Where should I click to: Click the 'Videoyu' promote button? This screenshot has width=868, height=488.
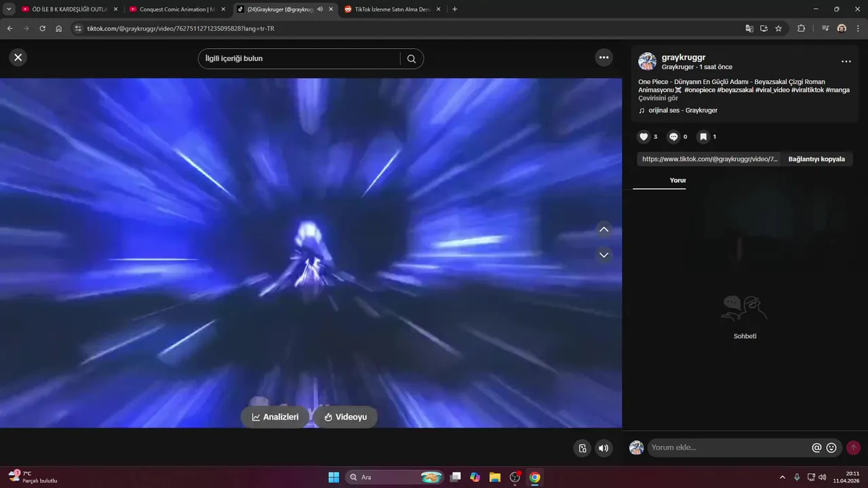345,417
